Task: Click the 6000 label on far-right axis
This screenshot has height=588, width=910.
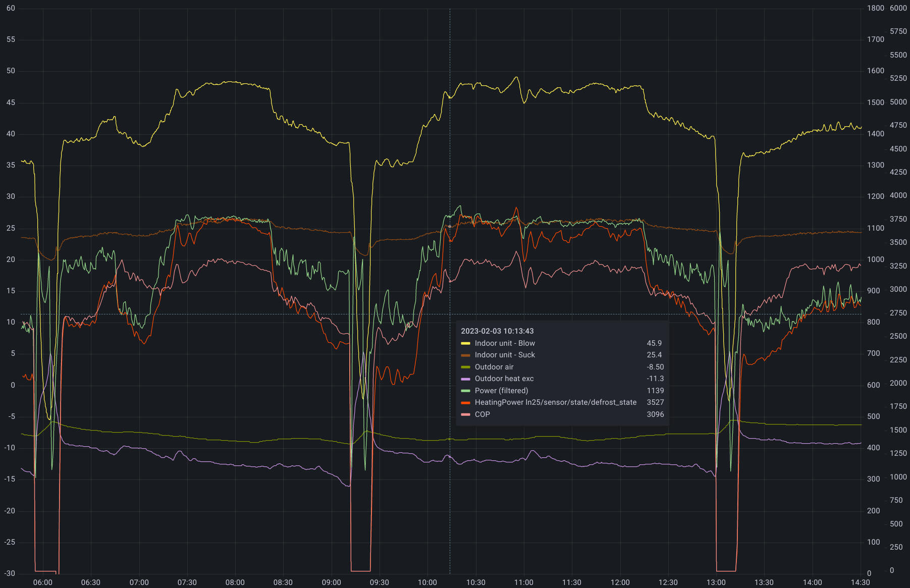Action: (898, 8)
